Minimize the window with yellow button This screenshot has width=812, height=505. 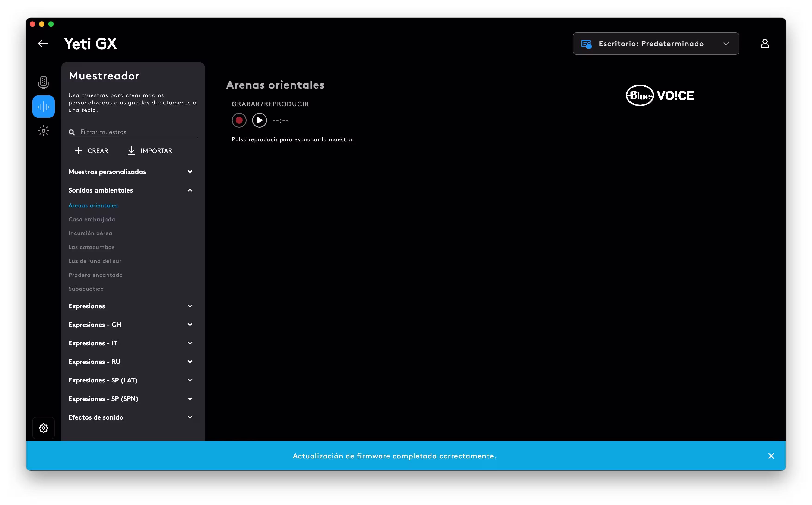coord(42,24)
